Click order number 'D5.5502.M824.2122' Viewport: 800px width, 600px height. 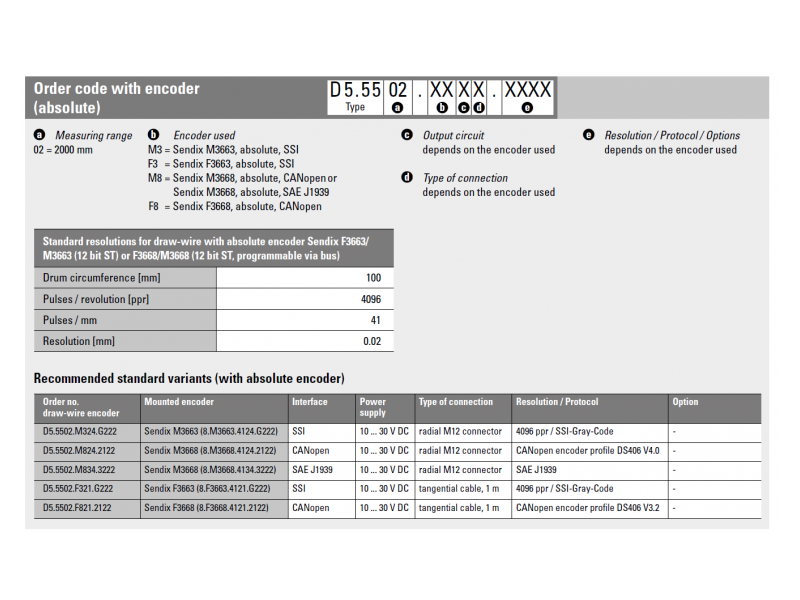tap(79, 451)
